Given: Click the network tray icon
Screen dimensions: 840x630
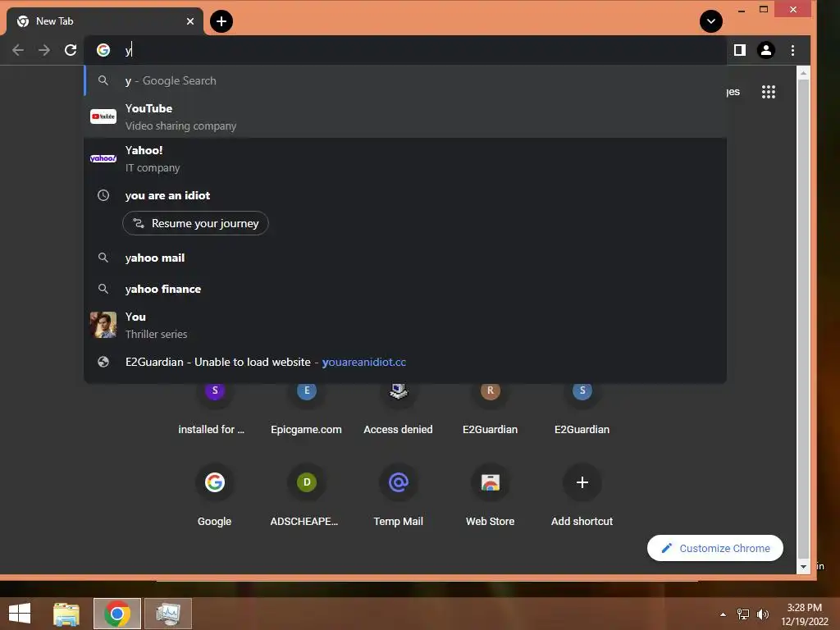Looking at the screenshot, I should tap(743, 614).
